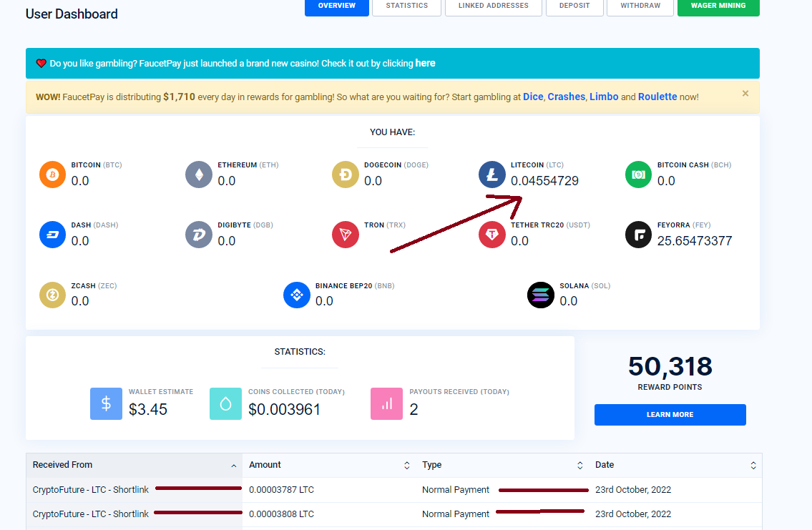This screenshot has width=812, height=530.
Task: Click the 0.00003787 LTC amount cell
Action: coord(281,490)
